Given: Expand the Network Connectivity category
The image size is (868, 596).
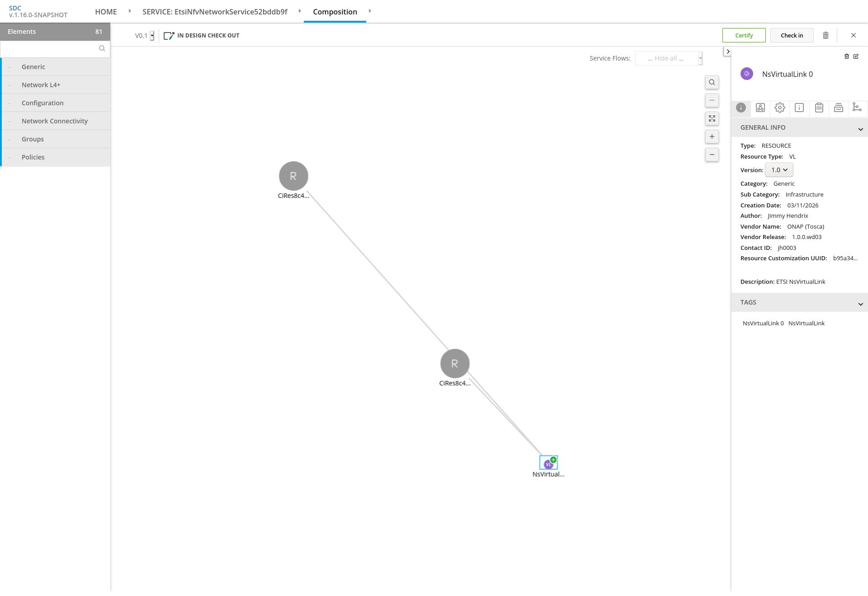Looking at the screenshot, I should pos(55,121).
